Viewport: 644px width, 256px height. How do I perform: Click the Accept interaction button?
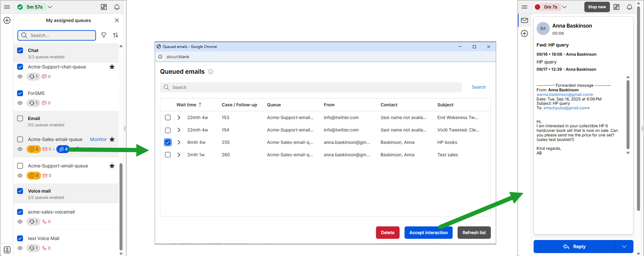[428, 233]
